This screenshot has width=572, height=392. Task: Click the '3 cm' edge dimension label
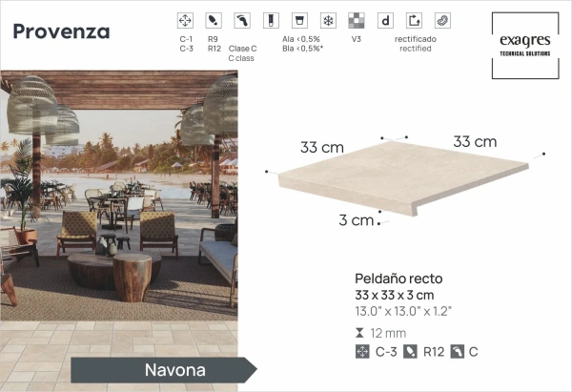pyautogui.click(x=356, y=220)
